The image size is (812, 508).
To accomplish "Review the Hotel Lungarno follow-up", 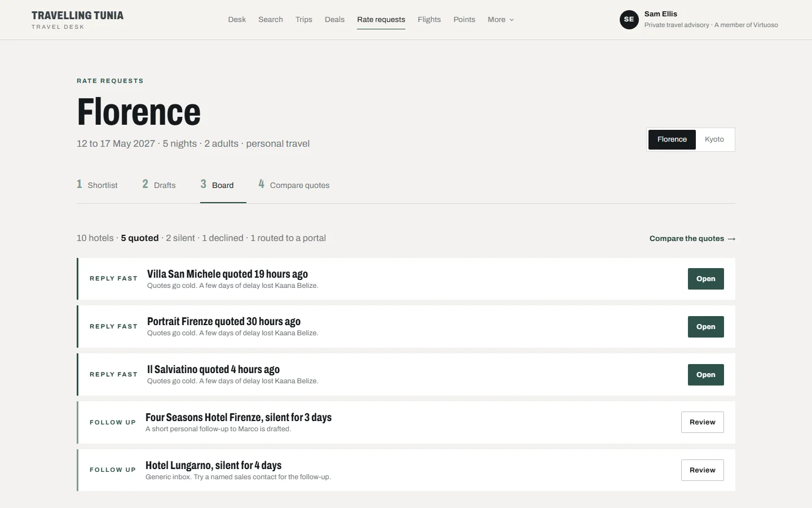I will coord(702,470).
